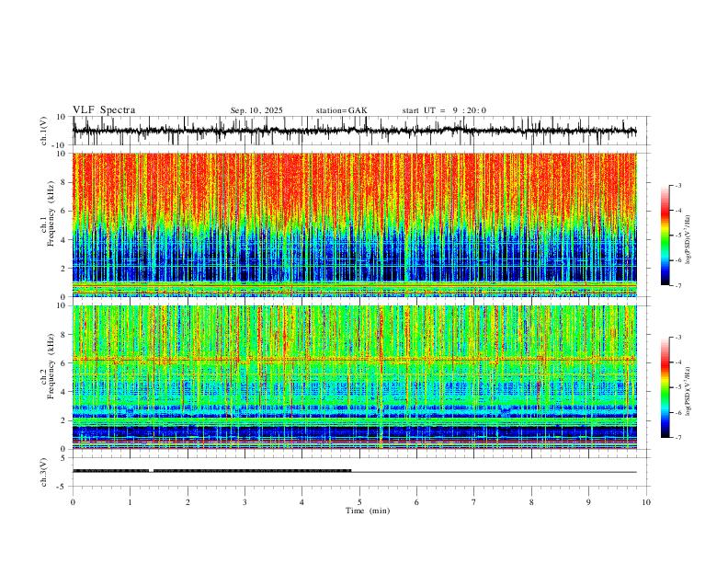Viewport: 728px width, 563px height.
Task: Click the ch.2 color bar log(PSD) label
Action: [x=688, y=391]
